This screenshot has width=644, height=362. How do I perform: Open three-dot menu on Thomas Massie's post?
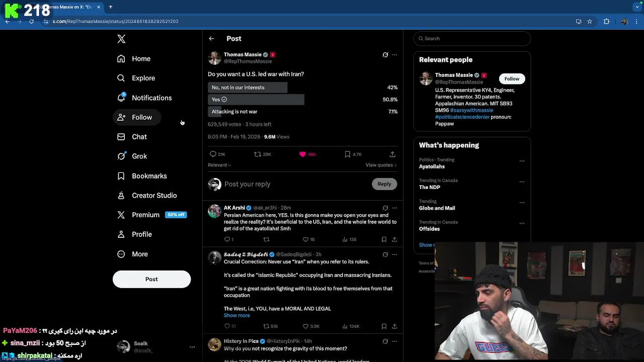(x=394, y=55)
